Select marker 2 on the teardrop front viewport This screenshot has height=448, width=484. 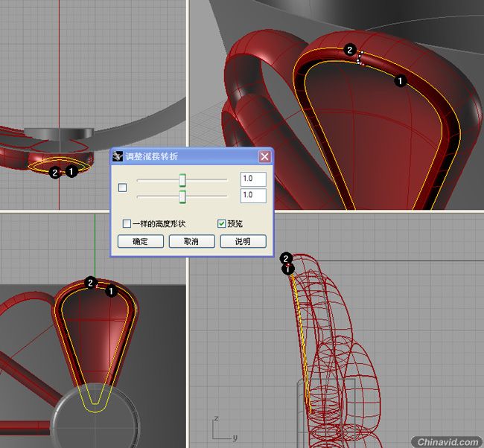coord(90,283)
